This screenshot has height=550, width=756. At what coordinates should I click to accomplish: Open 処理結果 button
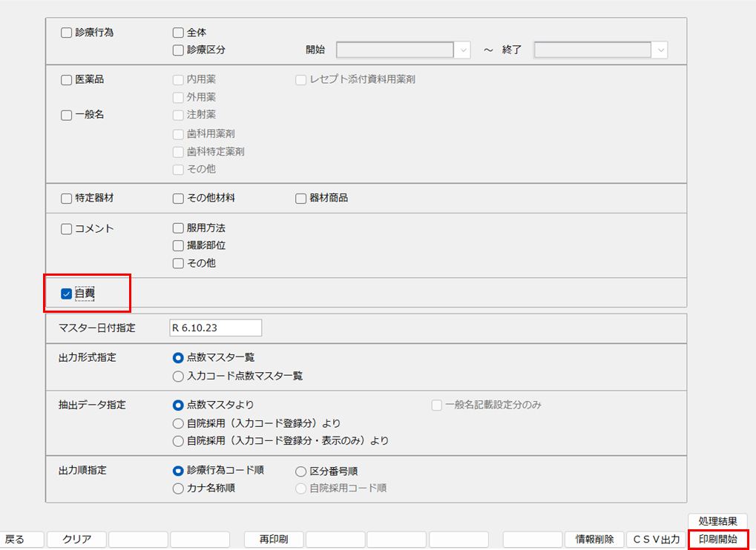point(717,522)
